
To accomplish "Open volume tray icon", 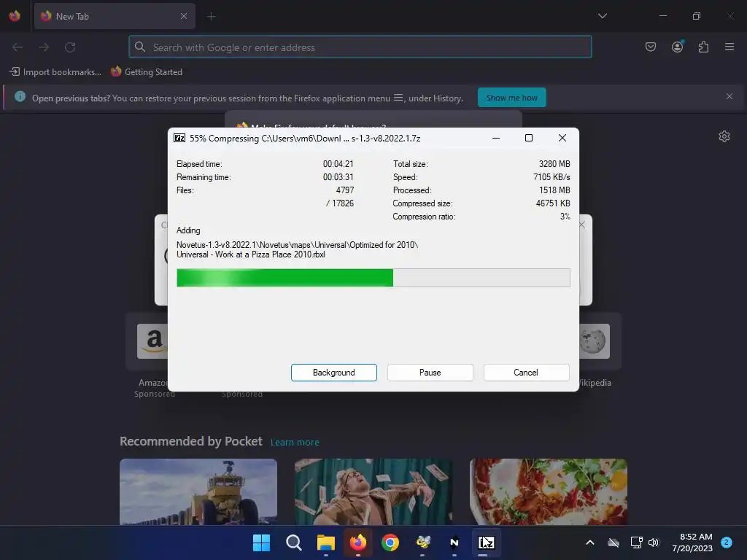I will point(654,542).
